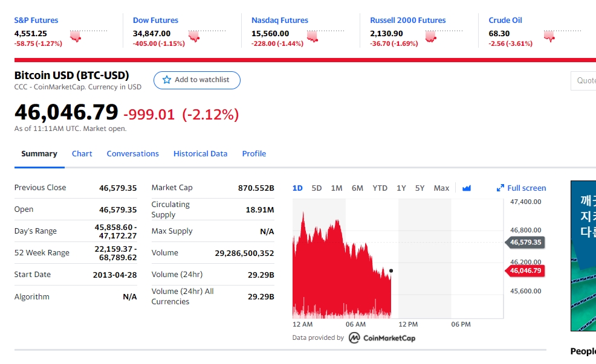Click the S&P Futures price 4,551.25
The height and width of the screenshot is (364, 596).
coord(30,33)
